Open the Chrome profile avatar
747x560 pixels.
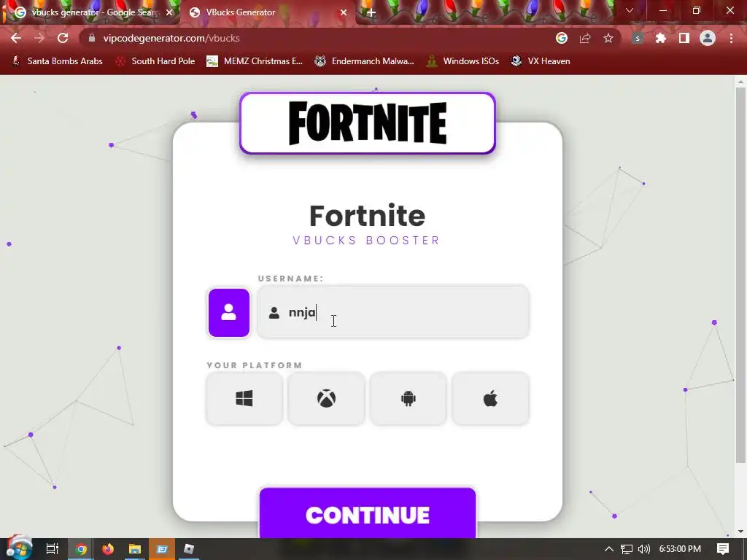click(708, 38)
